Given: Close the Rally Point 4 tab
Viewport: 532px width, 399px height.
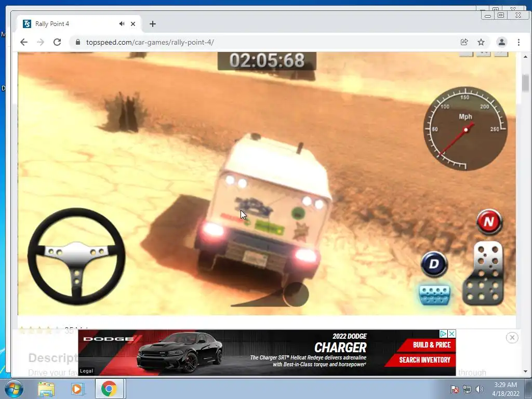Looking at the screenshot, I should point(133,24).
